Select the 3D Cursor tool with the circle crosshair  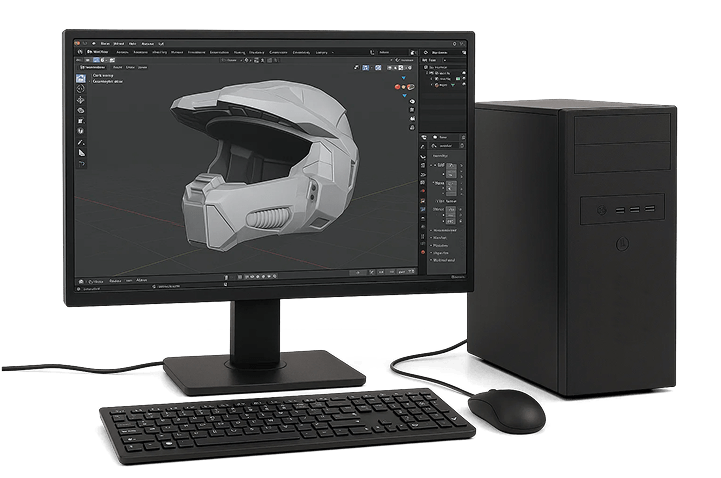click(80, 89)
